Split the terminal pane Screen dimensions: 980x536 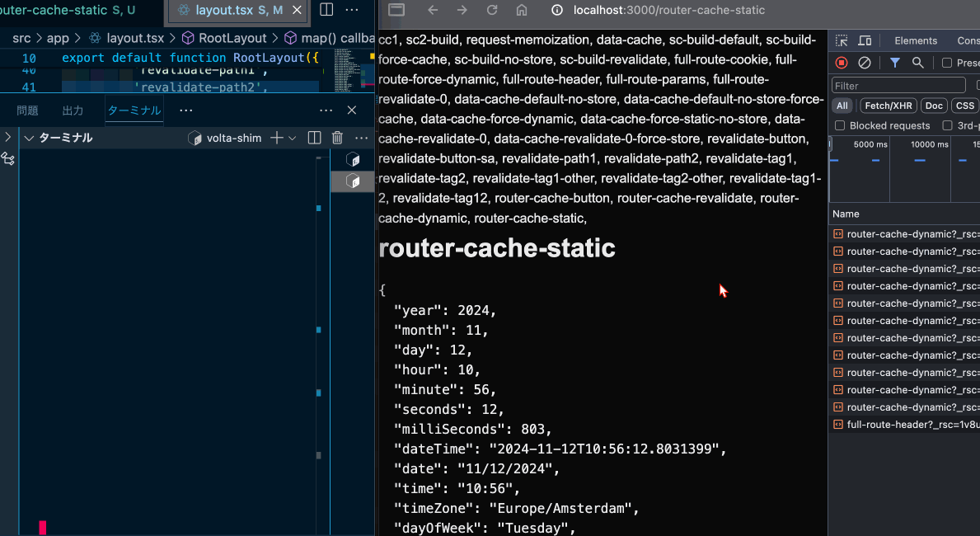point(314,138)
